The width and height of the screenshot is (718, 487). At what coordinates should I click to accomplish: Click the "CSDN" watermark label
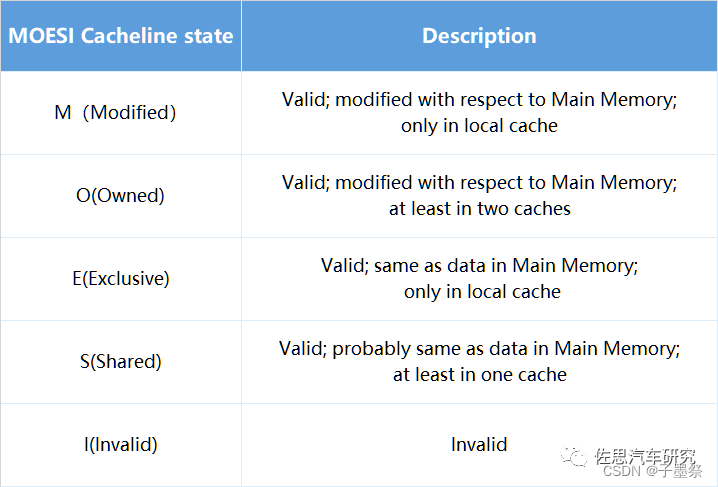(622, 471)
